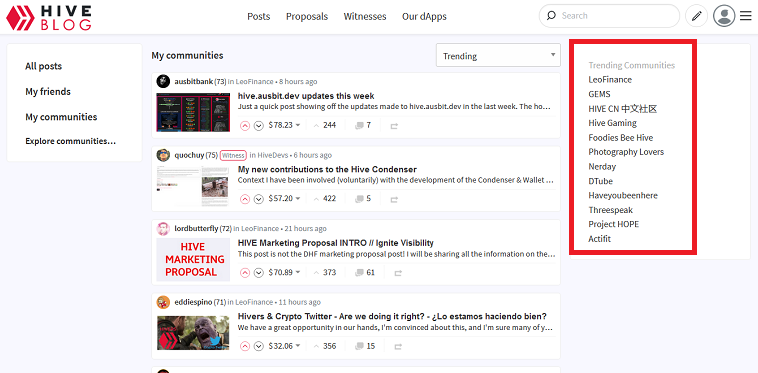Image resolution: width=758 pixels, height=373 pixels.
Task: Select My friends in sidebar
Action: point(48,91)
